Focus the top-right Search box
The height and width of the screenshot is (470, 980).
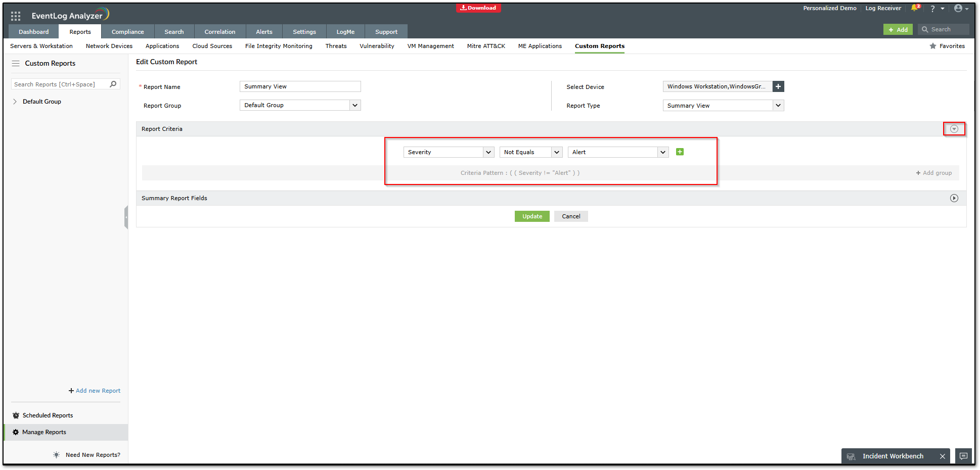coord(944,29)
